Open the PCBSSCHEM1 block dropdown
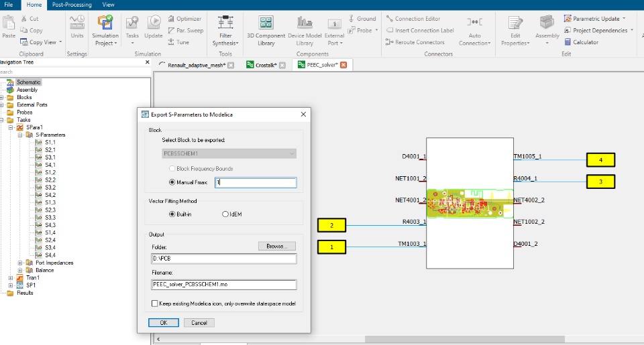Screen dimensions: 644x345 [229, 153]
